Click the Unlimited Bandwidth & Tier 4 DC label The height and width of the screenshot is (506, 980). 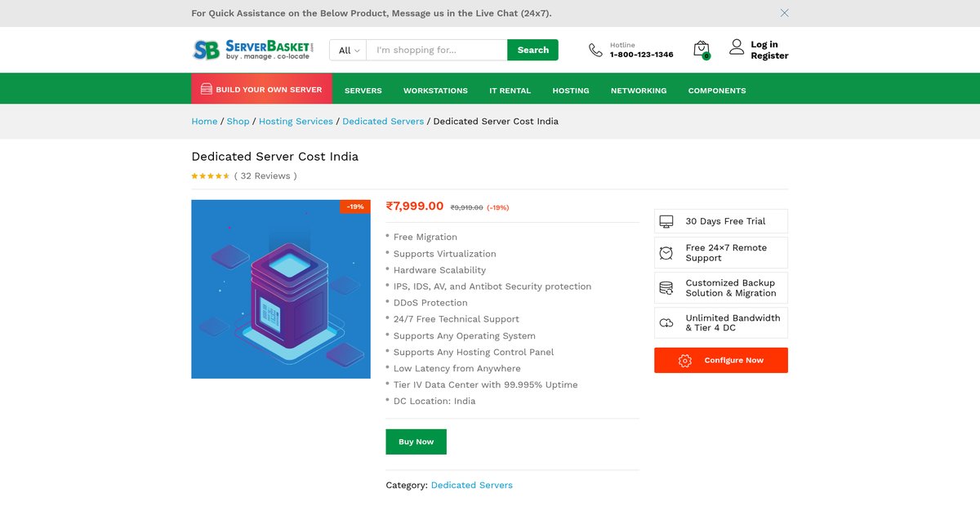733,323
